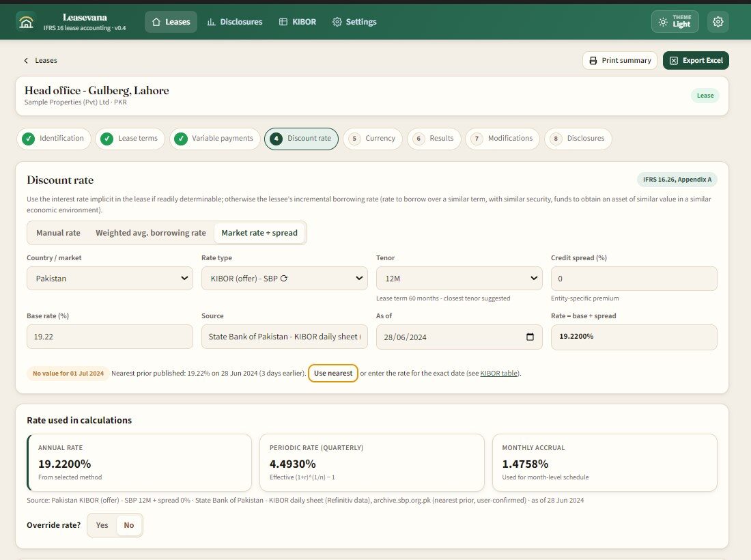Screen dimensions: 751x560
Task: Click the green checkmark on Variable payments
Action: [x=180, y=139]
